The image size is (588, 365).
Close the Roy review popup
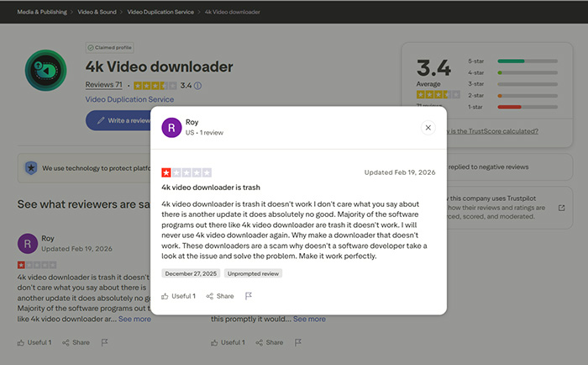click(x=428, y=128)
